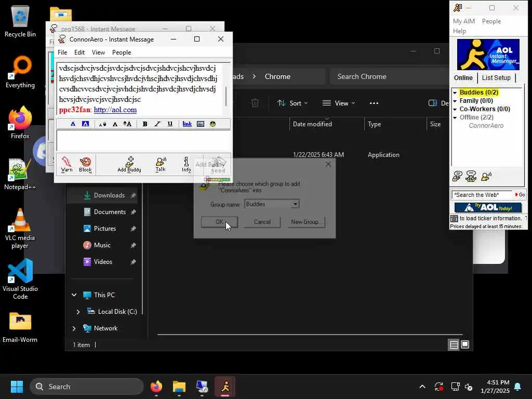Open Help menu in Buddy List window
532x399 pixels.
459,31
